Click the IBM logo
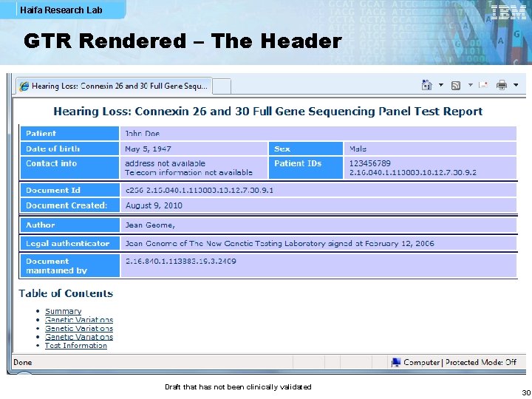The image size is (532, 399). pos(508,13)
